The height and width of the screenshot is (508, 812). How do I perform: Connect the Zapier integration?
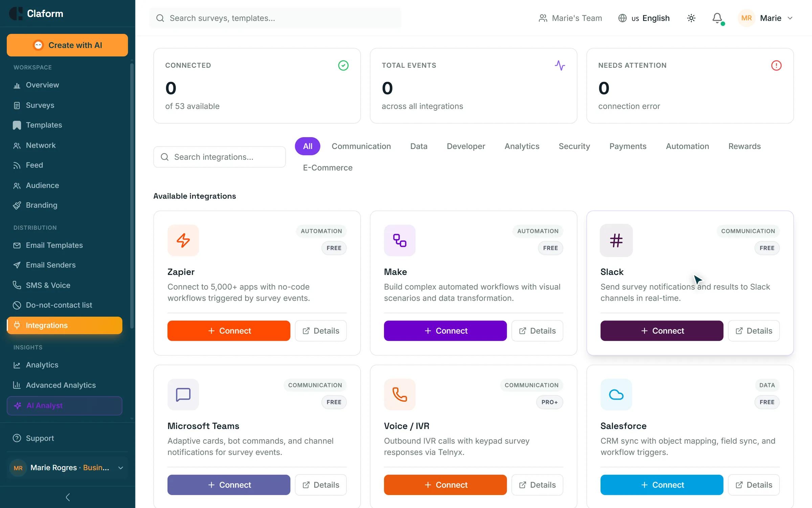[229, 331]
